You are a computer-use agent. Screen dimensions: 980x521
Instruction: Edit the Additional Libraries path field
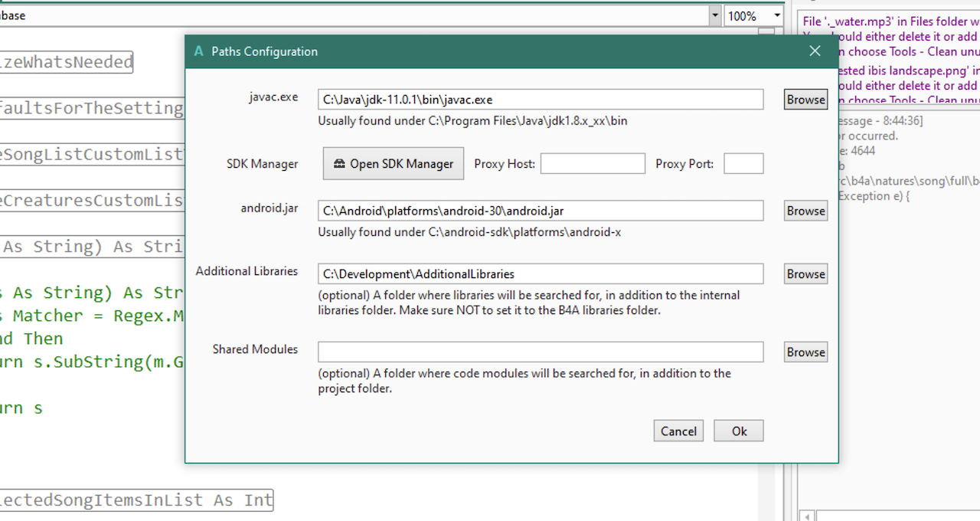point(541,274)
